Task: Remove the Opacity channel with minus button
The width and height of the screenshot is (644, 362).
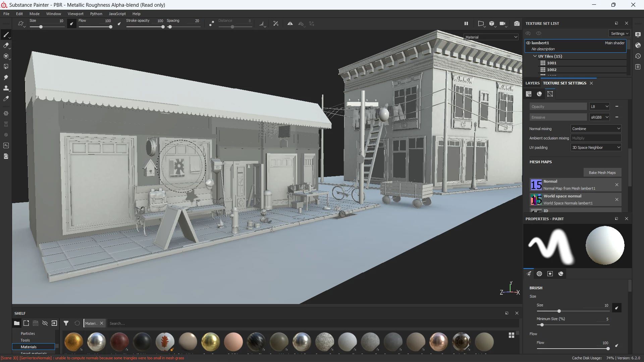Action: tap(617, 107)
